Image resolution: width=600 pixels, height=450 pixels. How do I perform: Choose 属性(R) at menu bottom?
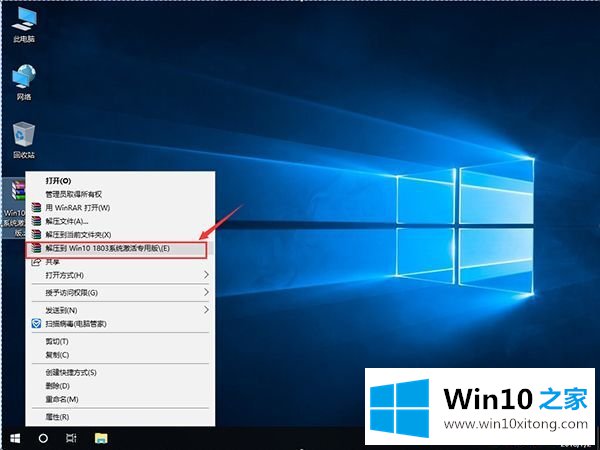pos(57,416)
